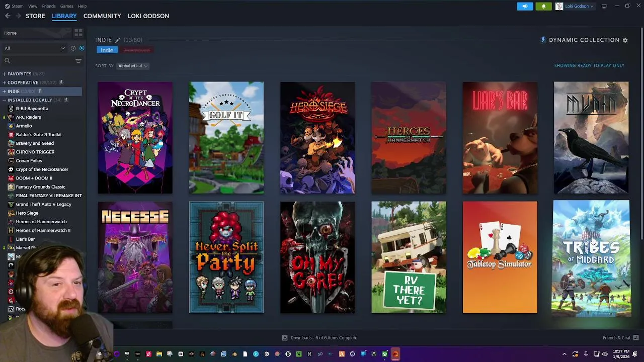Click the 8-Bit Bayonetta game icon in the sidebar
Image resolution: width=644 pixels, height=362 pixels.
(x=11, y=109)
